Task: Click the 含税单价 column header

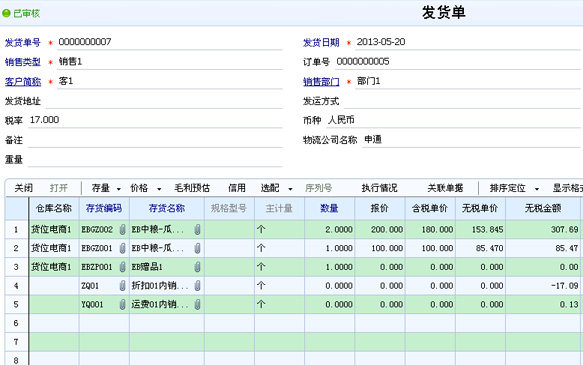Action: coord(430,209)
